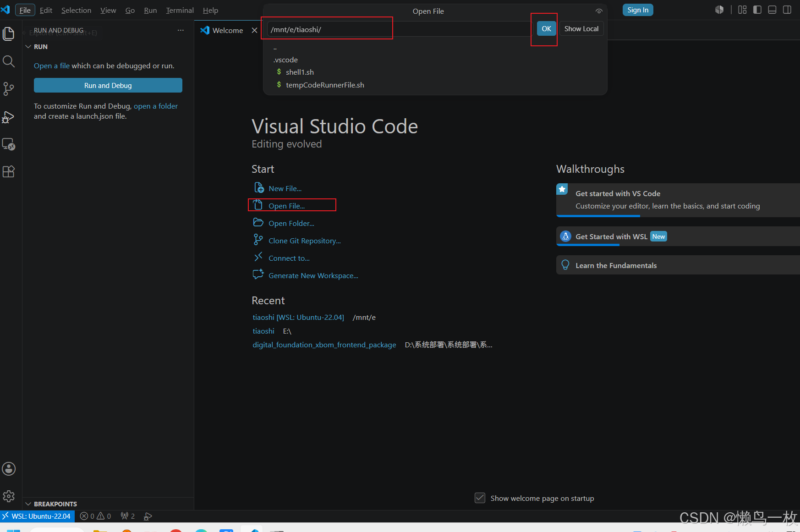Open the Extensions view
The width and height of the screenshot is (800, 532).
pos(9,172)
